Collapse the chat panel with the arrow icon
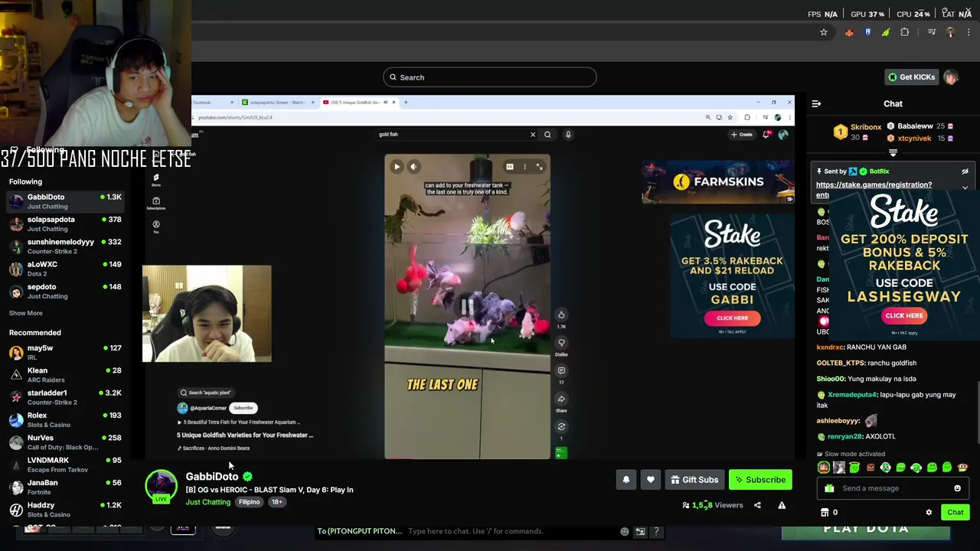 [816, 103]
